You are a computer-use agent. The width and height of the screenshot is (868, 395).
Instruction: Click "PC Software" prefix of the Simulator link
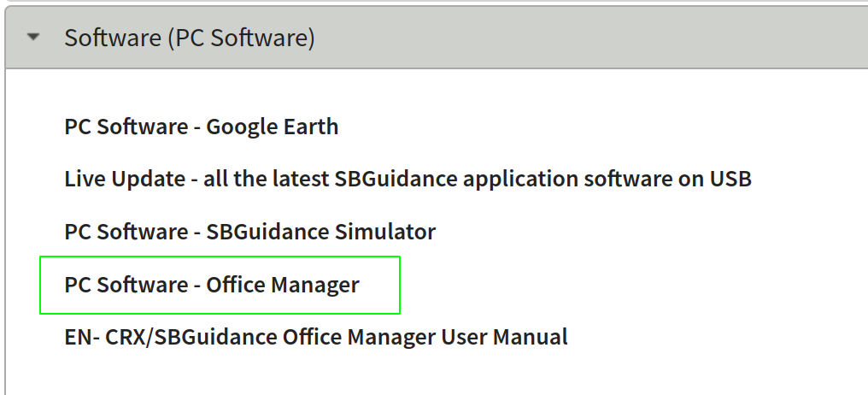tap(123, 232)
